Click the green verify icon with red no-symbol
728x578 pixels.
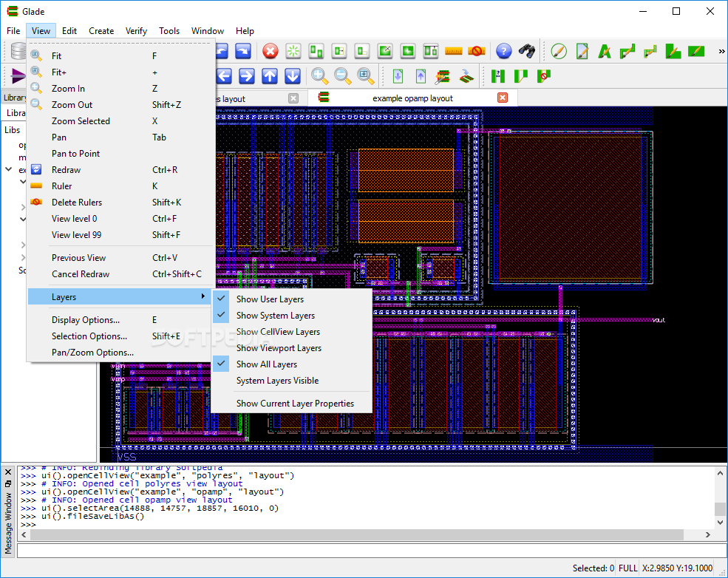pos(544,75)
